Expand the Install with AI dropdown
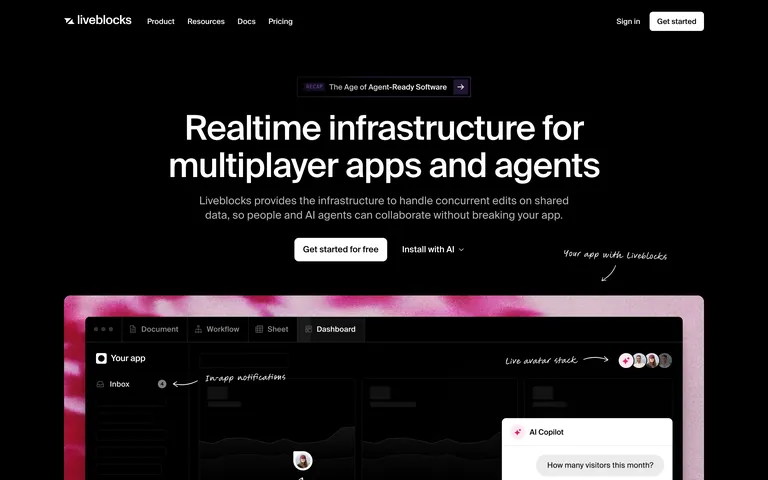Image resolution: width=768 pixels, height=480 pixels. pyautogui.click(x=433, y=249)
